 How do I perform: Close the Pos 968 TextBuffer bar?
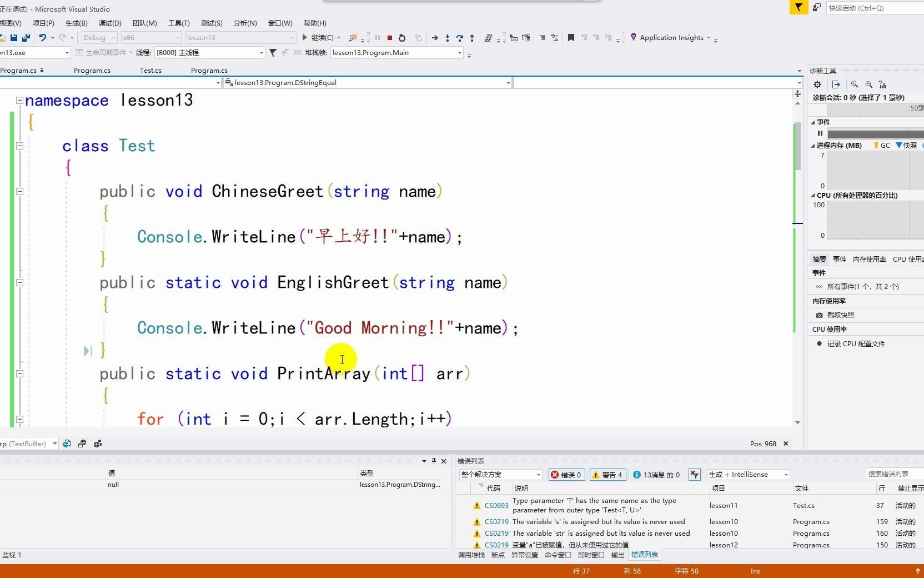pyautogui.click(x=786, y=444)
